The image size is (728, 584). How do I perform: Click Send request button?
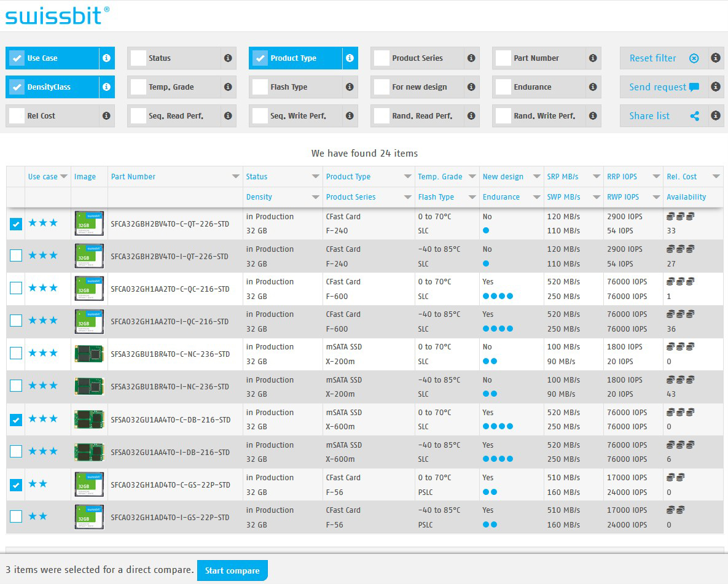664,87
